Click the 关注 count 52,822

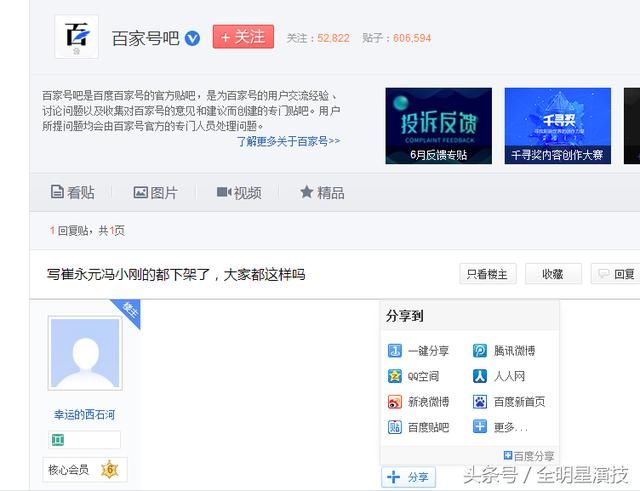333,38
